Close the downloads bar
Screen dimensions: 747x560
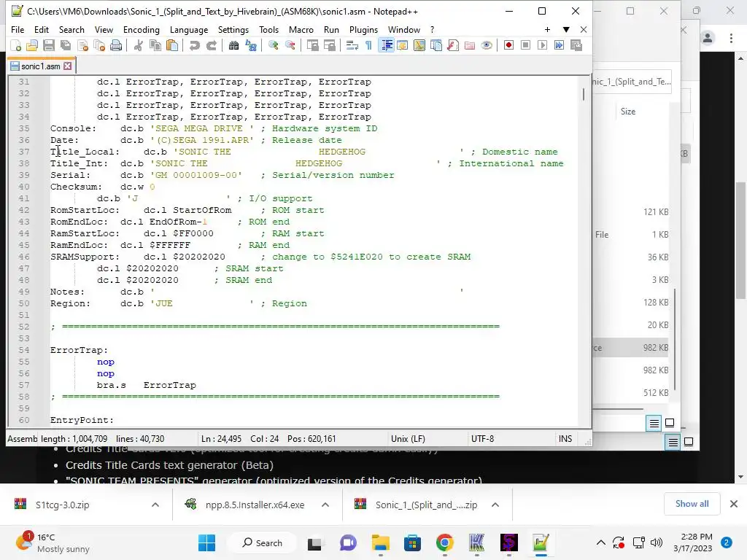click(x=734, y=504)
